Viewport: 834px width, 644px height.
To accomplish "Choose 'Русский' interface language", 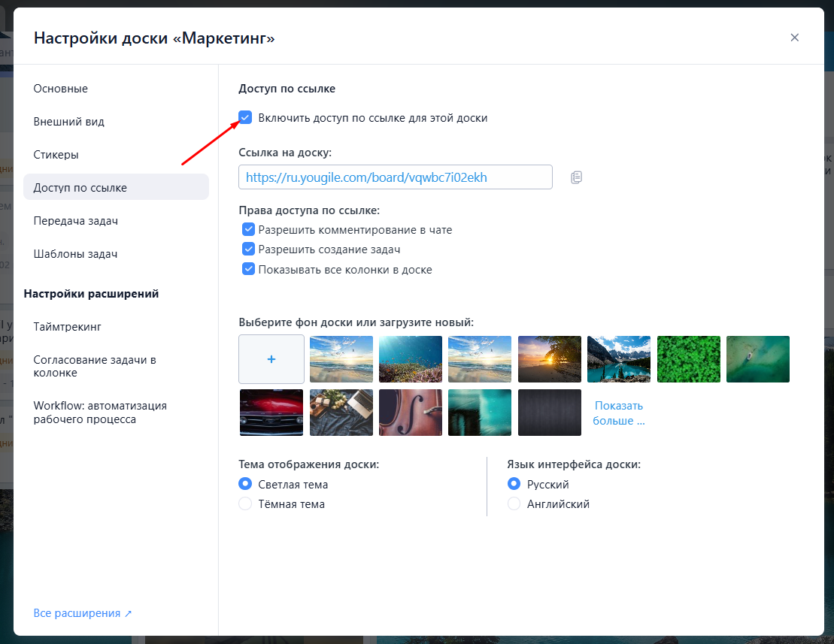I will (x=514, y=483).
